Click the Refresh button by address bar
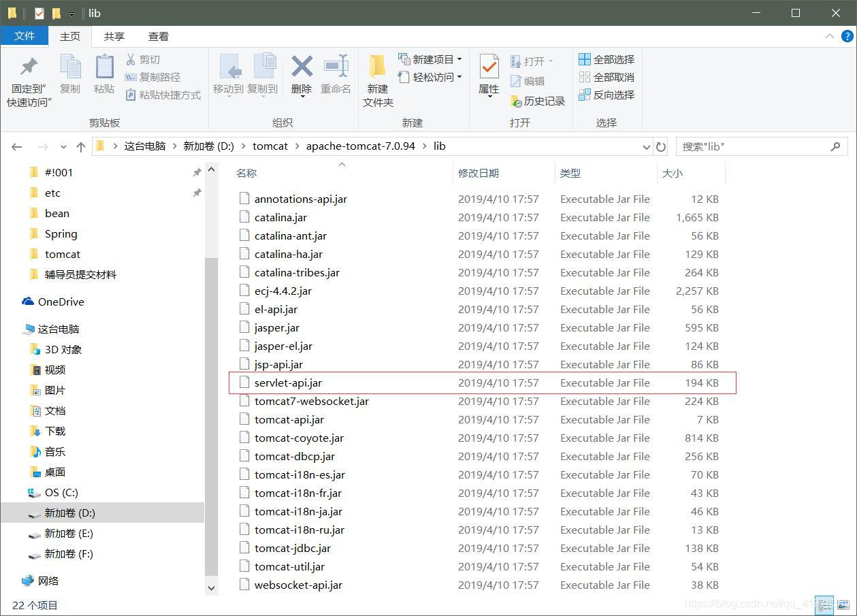This screenshot has height=616, width=857. tap(660, 146)
